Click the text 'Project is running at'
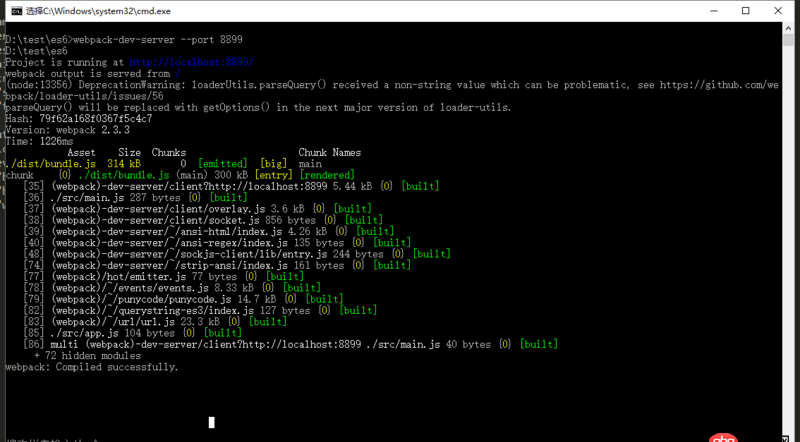 (x=65, y=62)
